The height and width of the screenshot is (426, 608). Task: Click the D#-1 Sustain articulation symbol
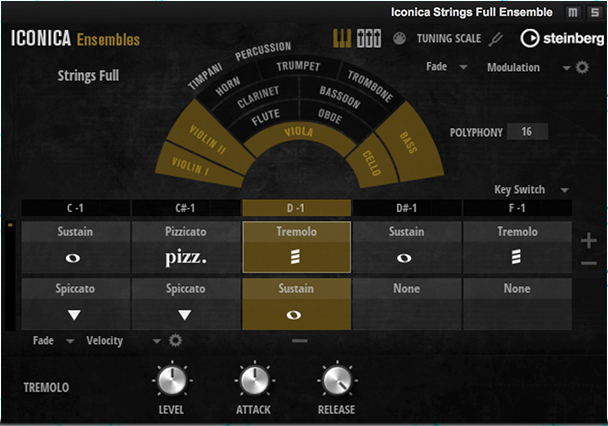click(404, 258)
